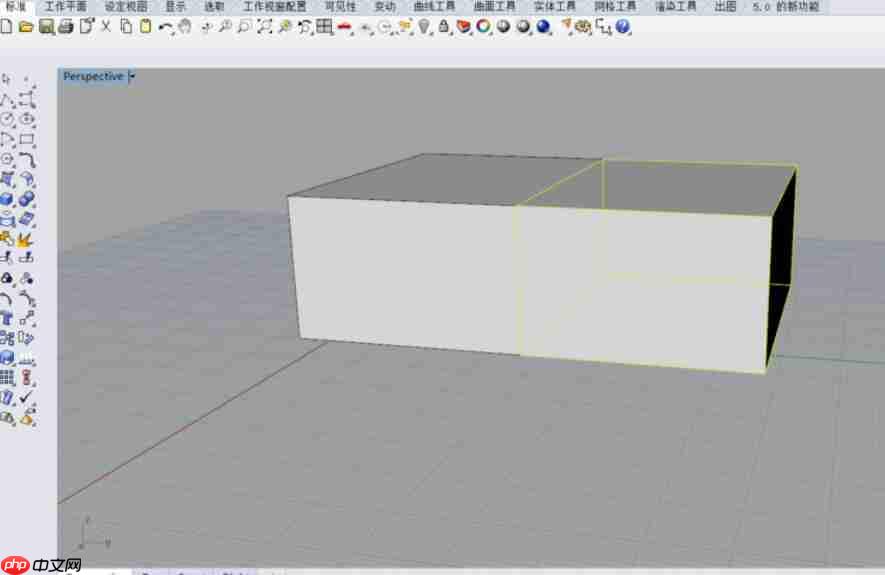This screenshot has height=575, width=885.
Task: Switch to the 显示 tab
Action: (x=175, y=6)
